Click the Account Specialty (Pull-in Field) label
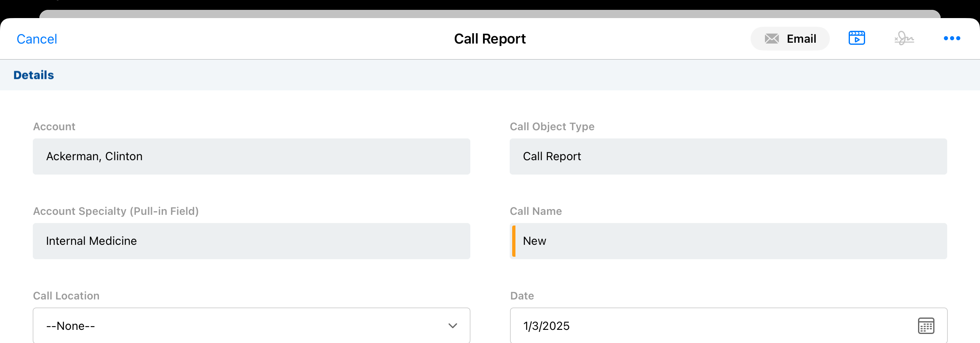The height and width of the screenshot is (343, 980). 116,211
